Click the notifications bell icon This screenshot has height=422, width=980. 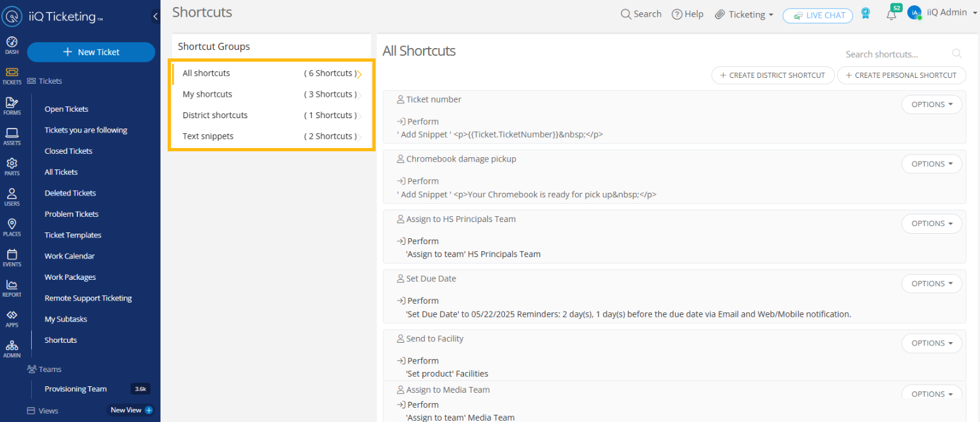[x=891, y=15]
